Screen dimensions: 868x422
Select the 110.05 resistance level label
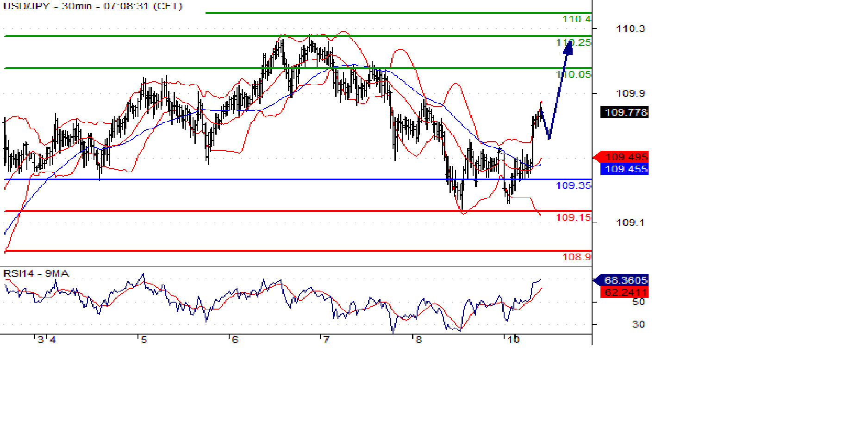point(574,74)
